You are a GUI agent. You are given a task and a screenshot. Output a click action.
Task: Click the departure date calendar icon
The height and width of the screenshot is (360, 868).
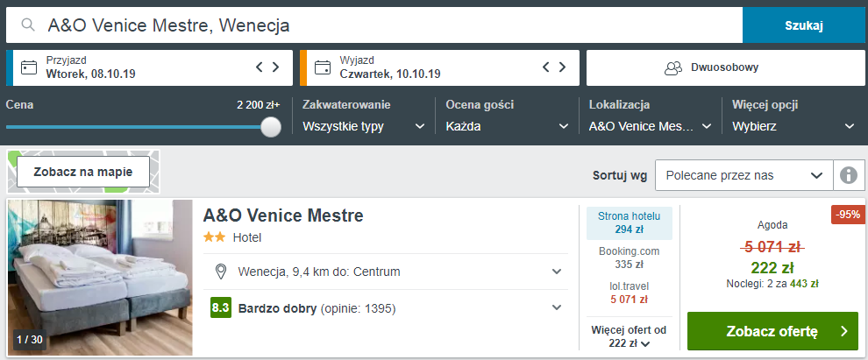[x=323, y=67]
